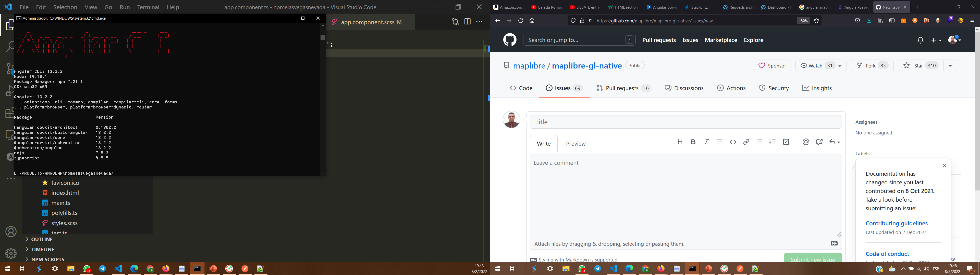This screenshot has width=980, height=275.
Task: Insert a link using the comment toolbar
Action: [746, 142]
